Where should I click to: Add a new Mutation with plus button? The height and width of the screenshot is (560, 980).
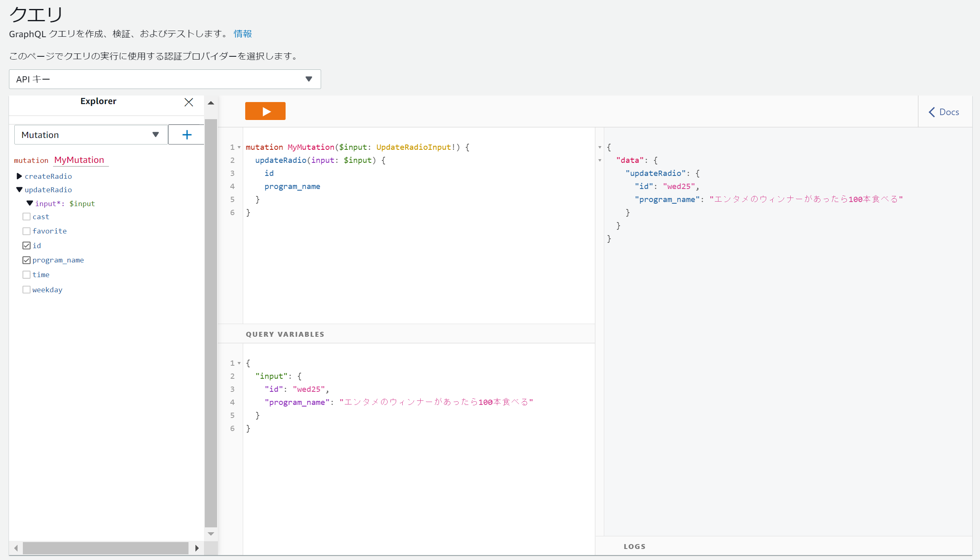pyautogui.click(x=186, y=135)
